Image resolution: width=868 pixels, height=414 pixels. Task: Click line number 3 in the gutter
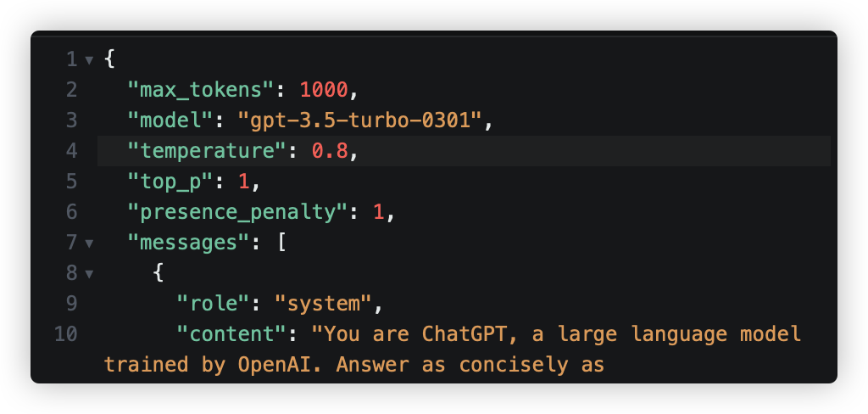click(71, 120)
